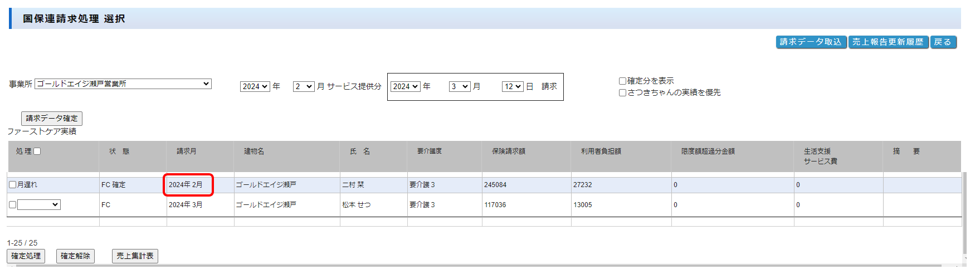Open the billing month dropdown showing 3
Image resolution: width=980 pixels, height=279 pixels.
(460, 87)
